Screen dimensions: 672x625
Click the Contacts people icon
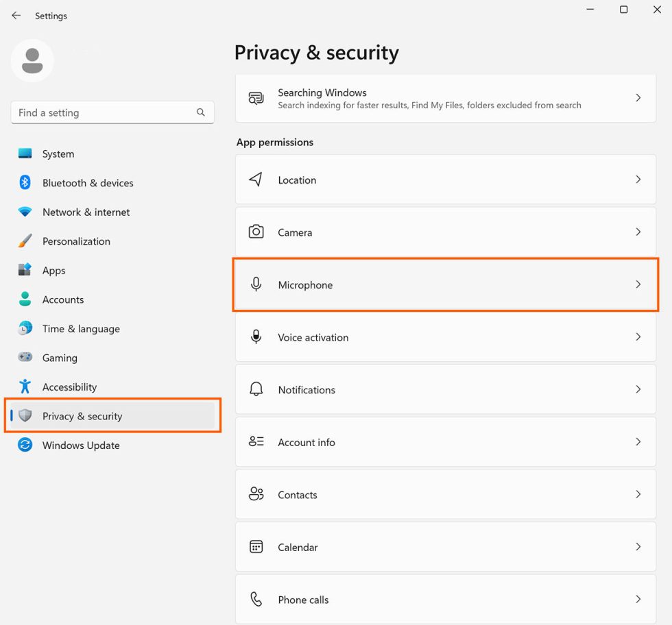[x=256, y=494]
